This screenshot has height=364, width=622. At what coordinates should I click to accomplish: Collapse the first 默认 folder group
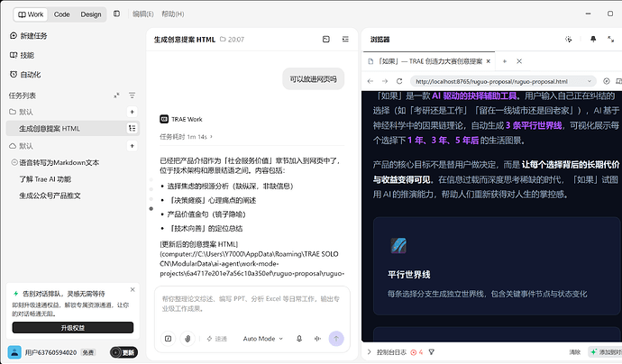(21, 112)
